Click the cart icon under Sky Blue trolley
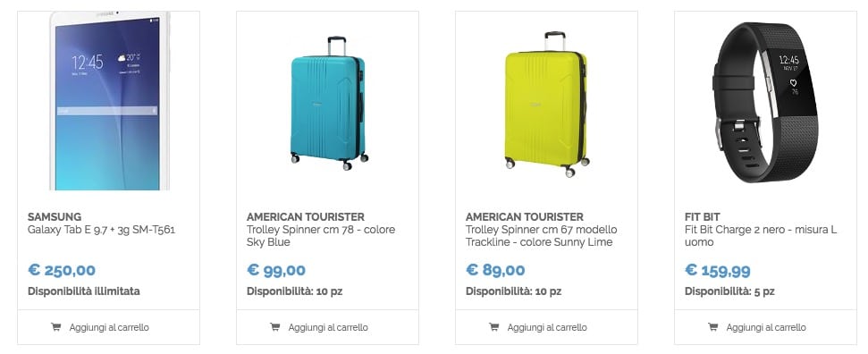The width and height of the screenshot is (868, 354). tap(274, 327)
